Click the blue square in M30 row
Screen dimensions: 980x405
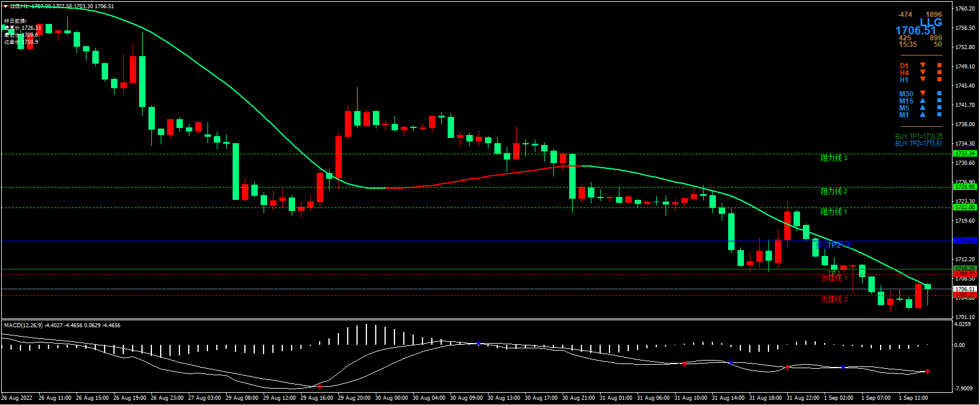coord(940,94)
